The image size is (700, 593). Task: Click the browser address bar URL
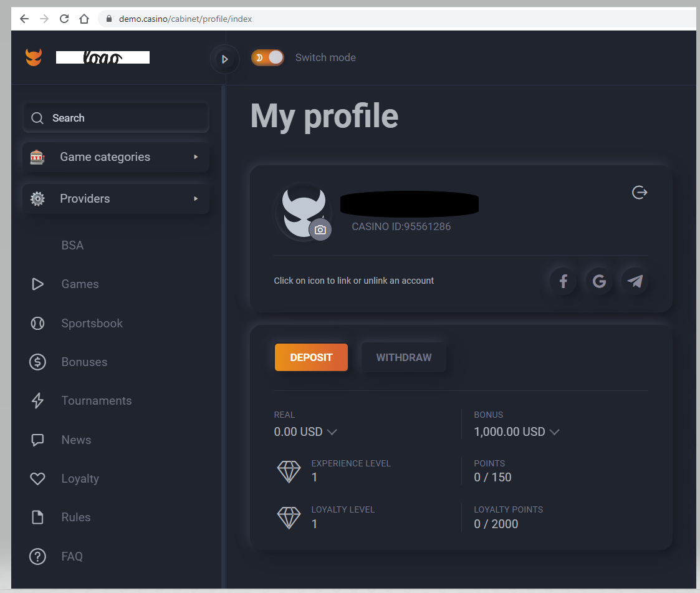point(186,19)
